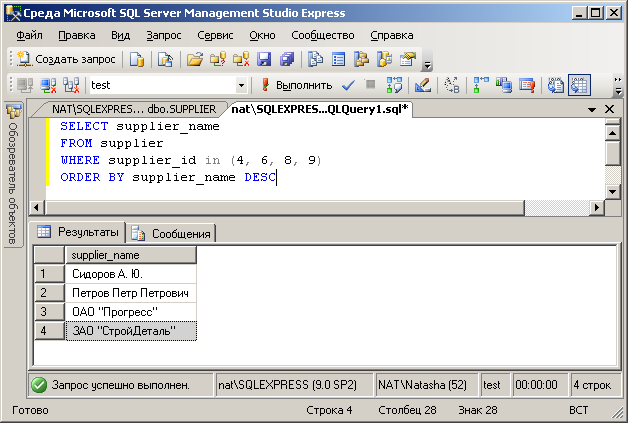This screenshot has height=423, width=628.
Task: Click the Change Connection icon
Action: (71, 85)
